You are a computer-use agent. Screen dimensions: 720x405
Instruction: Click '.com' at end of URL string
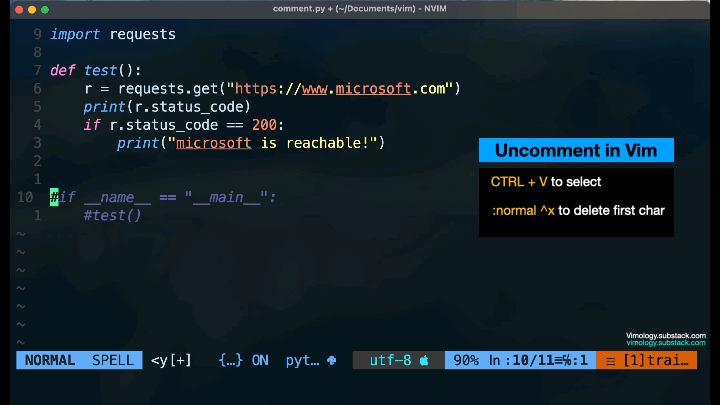[x=428, y=89]
